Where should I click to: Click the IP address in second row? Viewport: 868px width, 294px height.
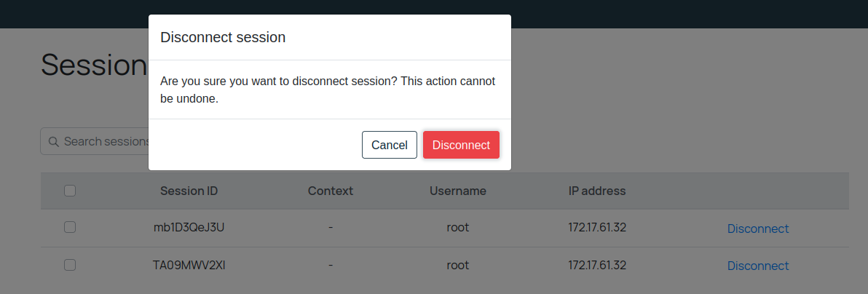(597, 265)
